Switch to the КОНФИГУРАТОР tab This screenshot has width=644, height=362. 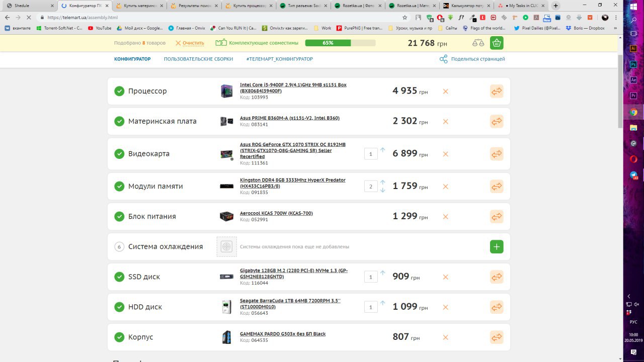pos(132,59)
